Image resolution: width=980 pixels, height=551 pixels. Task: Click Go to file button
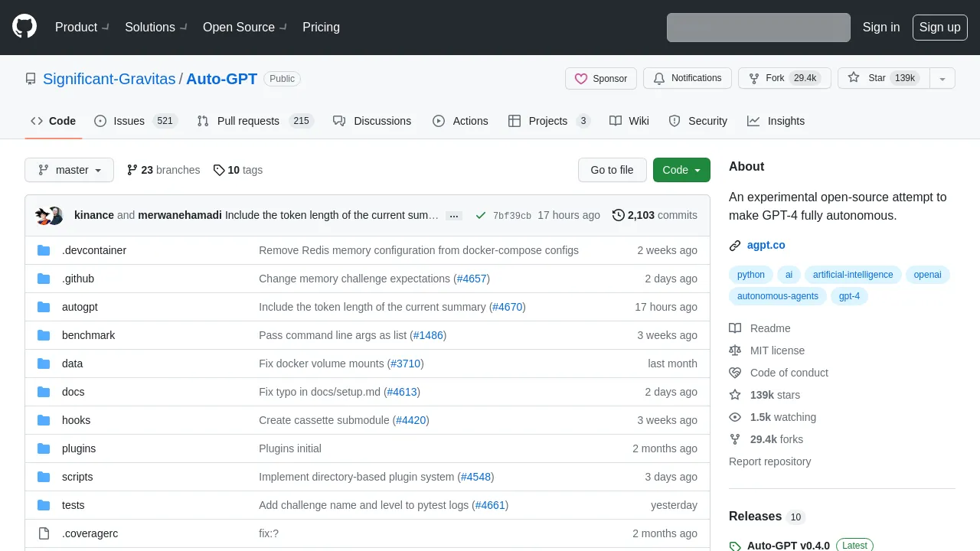(612, 170)
